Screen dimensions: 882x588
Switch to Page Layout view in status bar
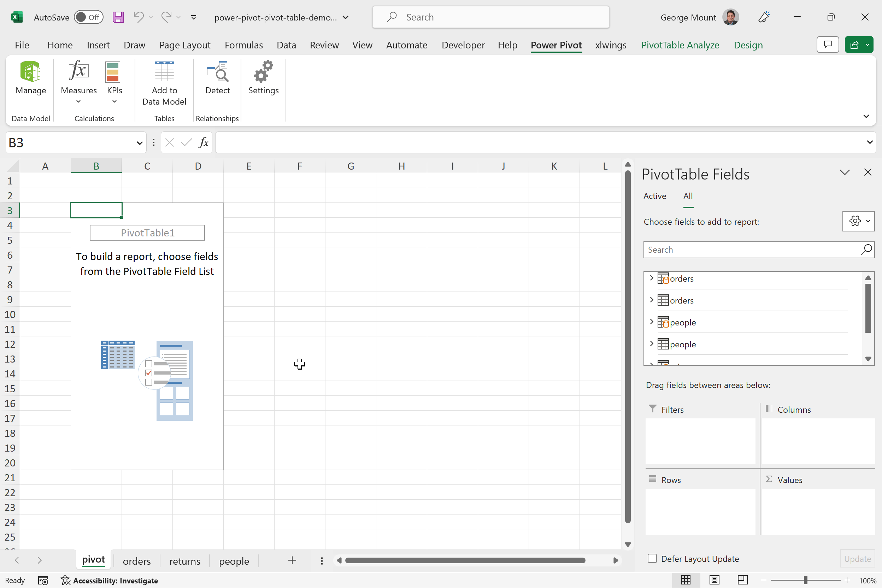point(714,580)
